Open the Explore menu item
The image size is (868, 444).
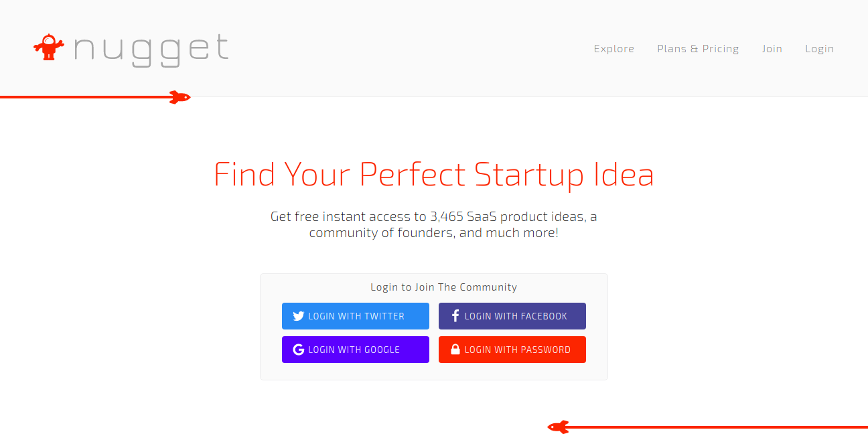coord(613,49)
